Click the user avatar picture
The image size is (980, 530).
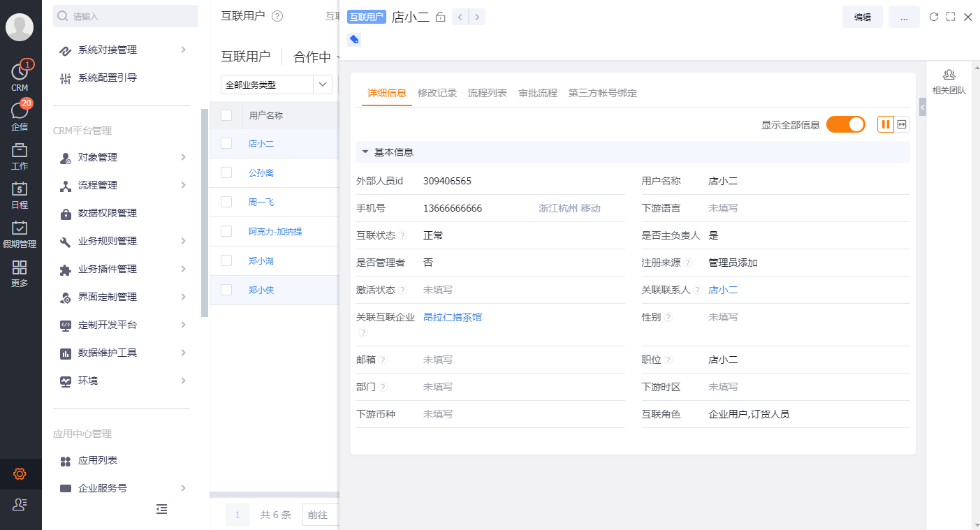coord(20,27)
